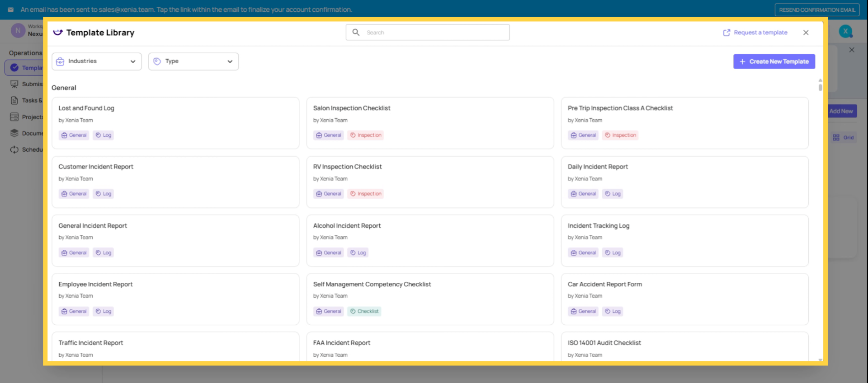The image size is (868, 383).
Task: Click Checklist tag on Self Management Competency Checklist
Action: pos(364,311)
